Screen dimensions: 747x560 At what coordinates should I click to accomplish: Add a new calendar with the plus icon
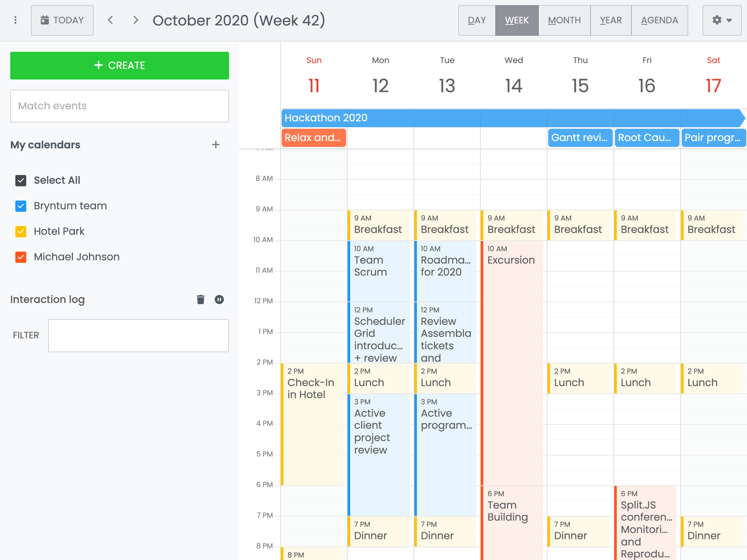(216, 145)
